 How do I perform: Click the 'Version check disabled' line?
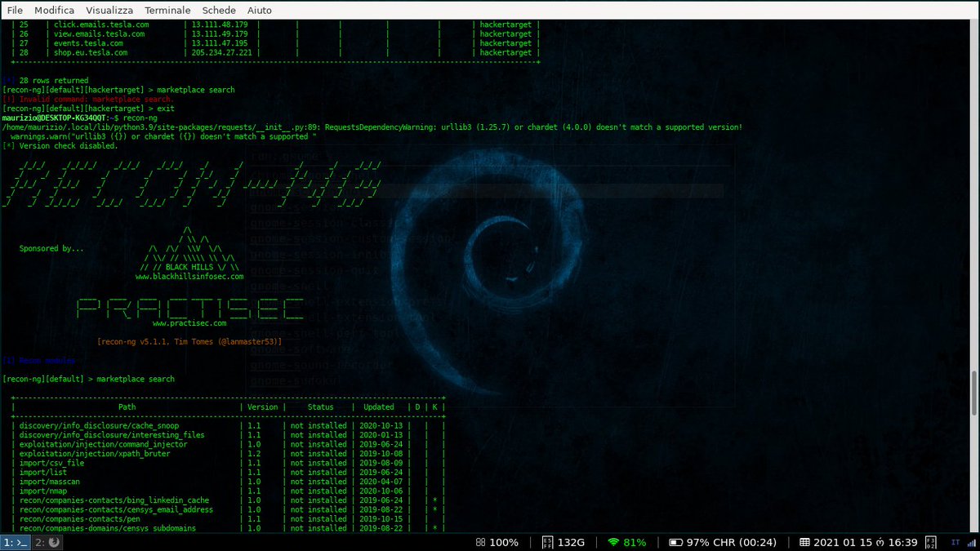pyautogui.click(x=60, y=146)
